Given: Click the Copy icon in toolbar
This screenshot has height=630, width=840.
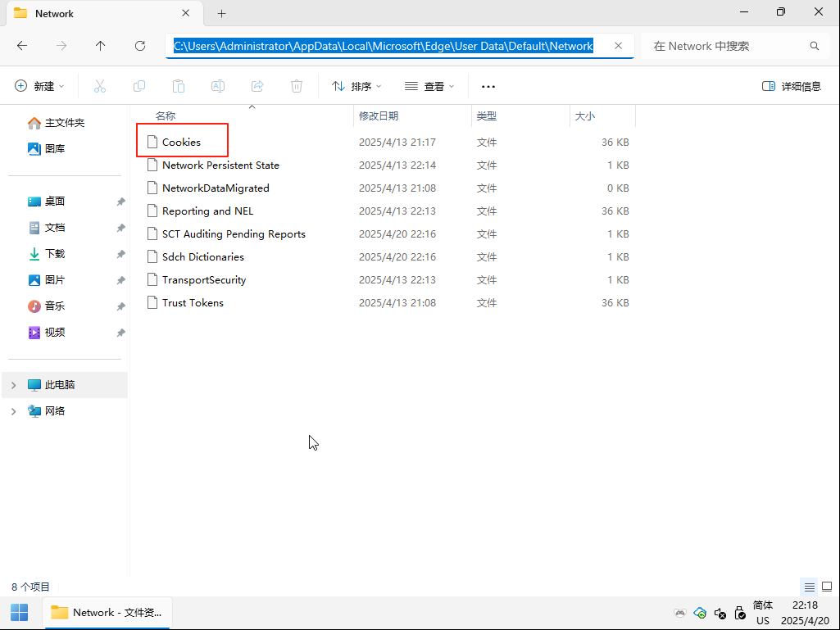Looking at the screenshot, I should tap(139, 86).
